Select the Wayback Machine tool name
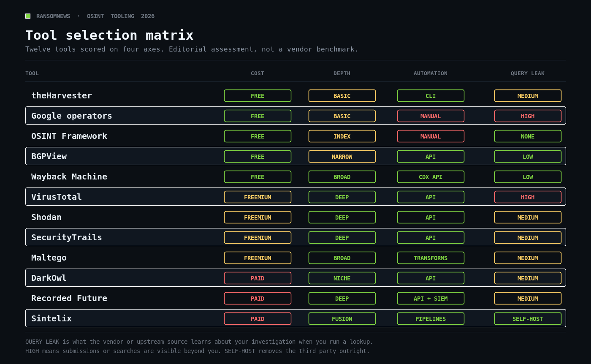This screenshot has width=591, height=364. click(69, 177)
